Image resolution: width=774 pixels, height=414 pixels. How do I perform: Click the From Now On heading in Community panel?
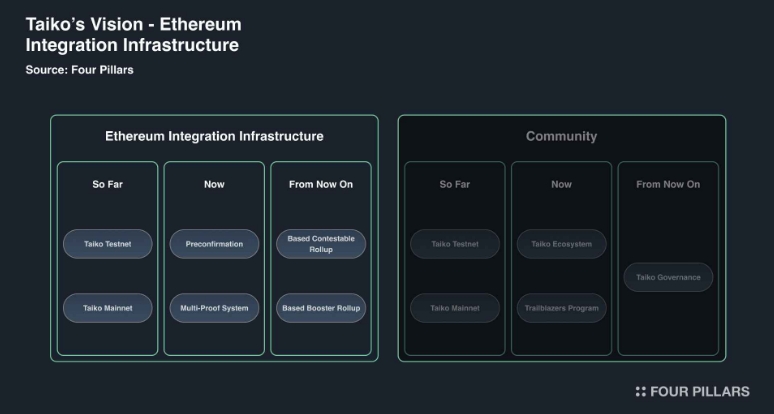click(x=668, y=184)
